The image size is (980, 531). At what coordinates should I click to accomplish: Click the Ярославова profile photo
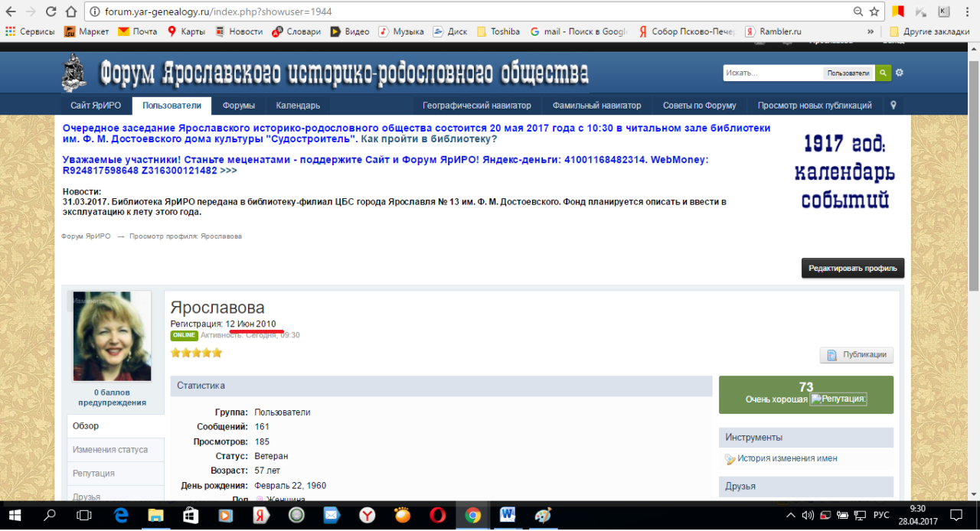[112, 337]
